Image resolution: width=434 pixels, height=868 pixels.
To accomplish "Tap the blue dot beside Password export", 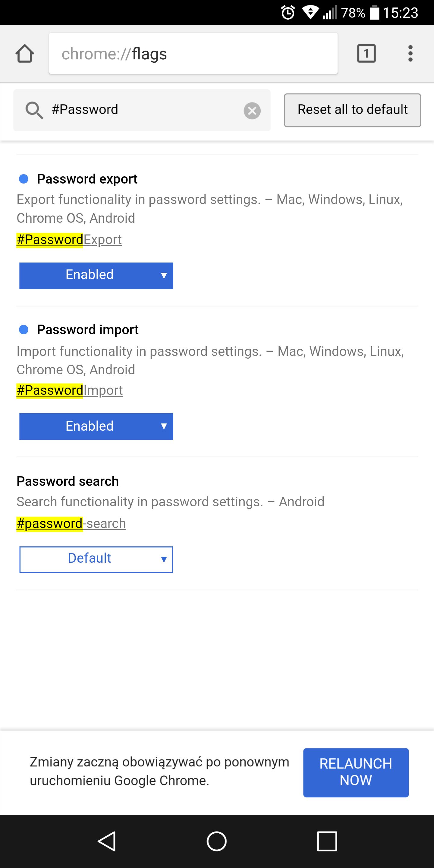I will 24,179.
